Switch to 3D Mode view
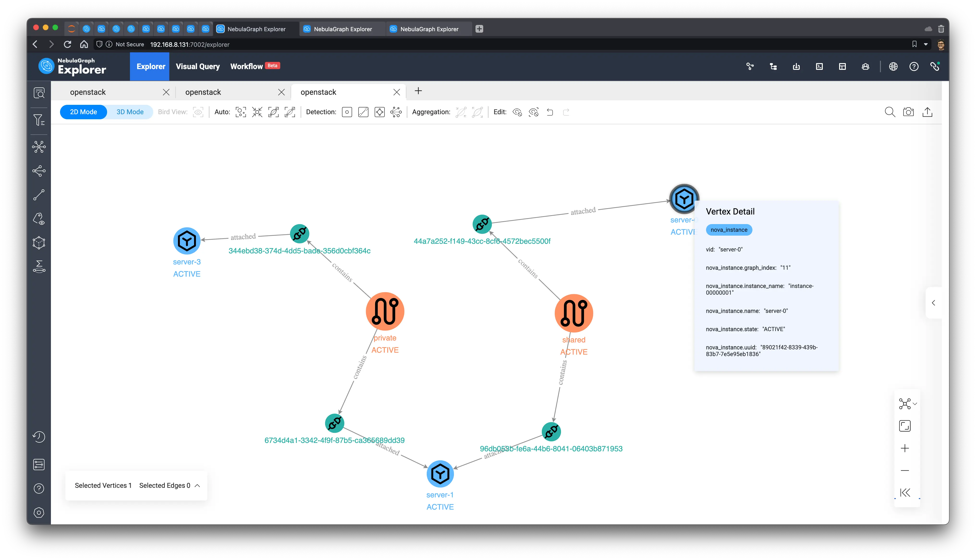The width and height of the screenshot is (976, 560). click(x=129, y=112)
